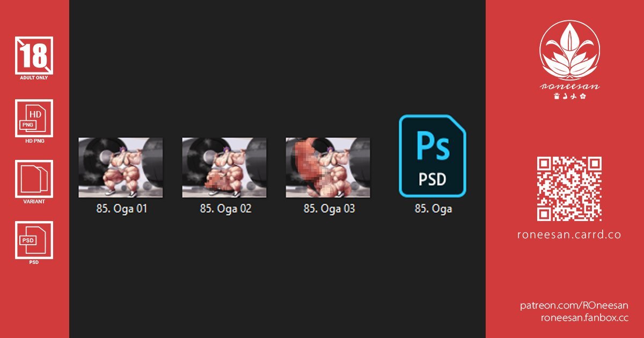Click the 'VARIANT' caption text
Viewport: 644px width, 338px height.
34,202
